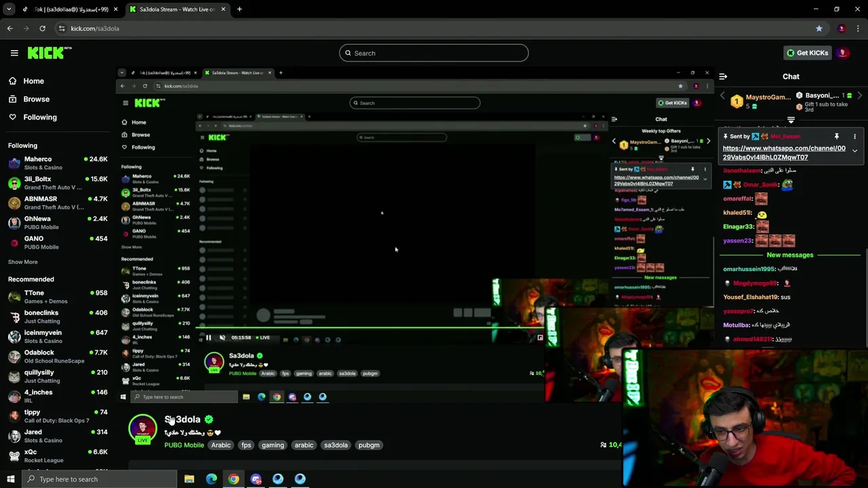View site information icon beside the URL
The image size is (868, 488).
(x=62, y=28)
